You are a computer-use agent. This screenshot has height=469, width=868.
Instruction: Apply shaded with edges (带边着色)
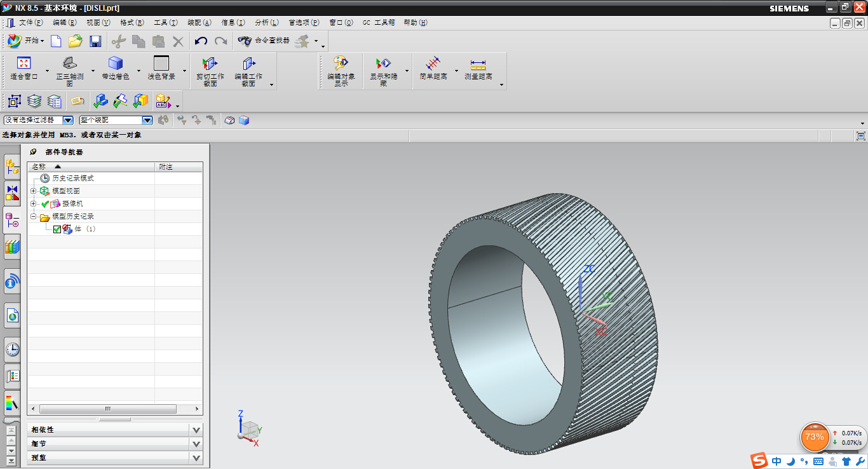coord(116,69)
